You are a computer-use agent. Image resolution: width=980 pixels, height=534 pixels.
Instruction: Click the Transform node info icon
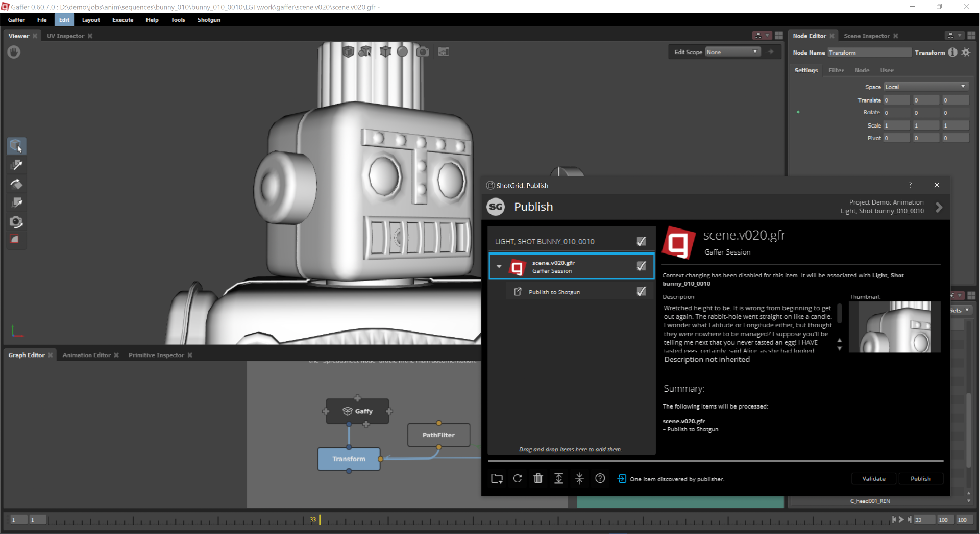point(952,53)
